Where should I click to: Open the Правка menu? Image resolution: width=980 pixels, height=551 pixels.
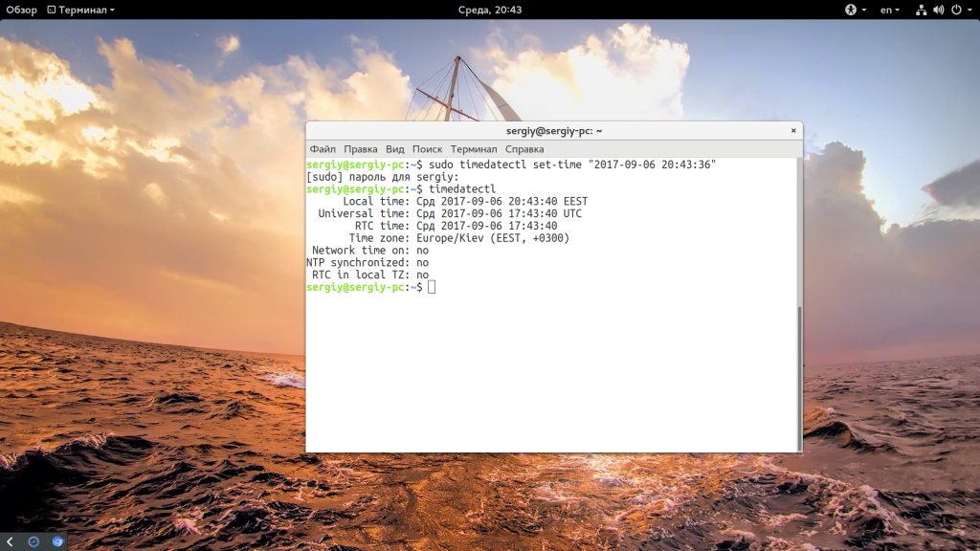361,149
